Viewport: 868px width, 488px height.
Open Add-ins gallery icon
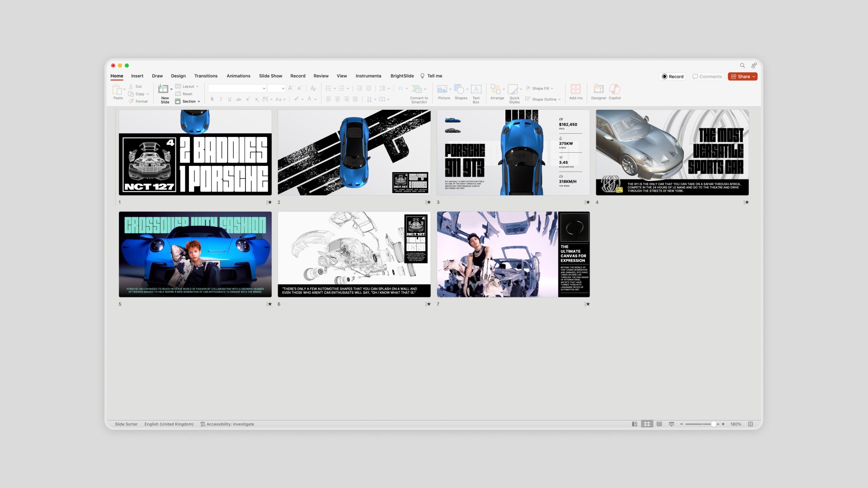576,89
